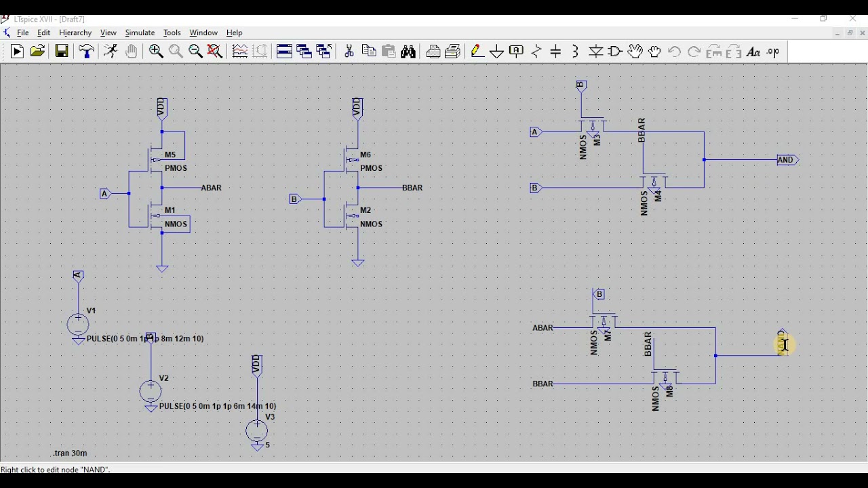Screen dimensions: 868x488
Task: Zoom out with the magnifier minus icon
Action: point(195,52)
